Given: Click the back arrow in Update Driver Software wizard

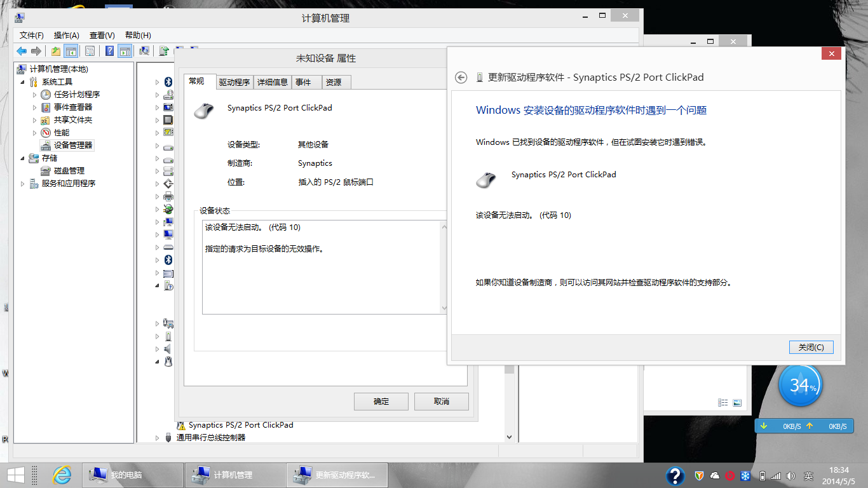Looking at the screenshot, I should [x=461, y=78].
